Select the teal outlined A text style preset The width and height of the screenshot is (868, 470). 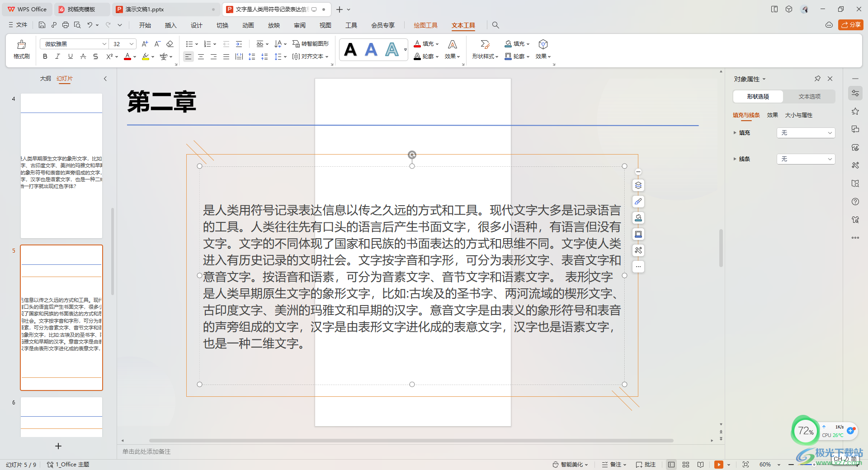point(392,50)
